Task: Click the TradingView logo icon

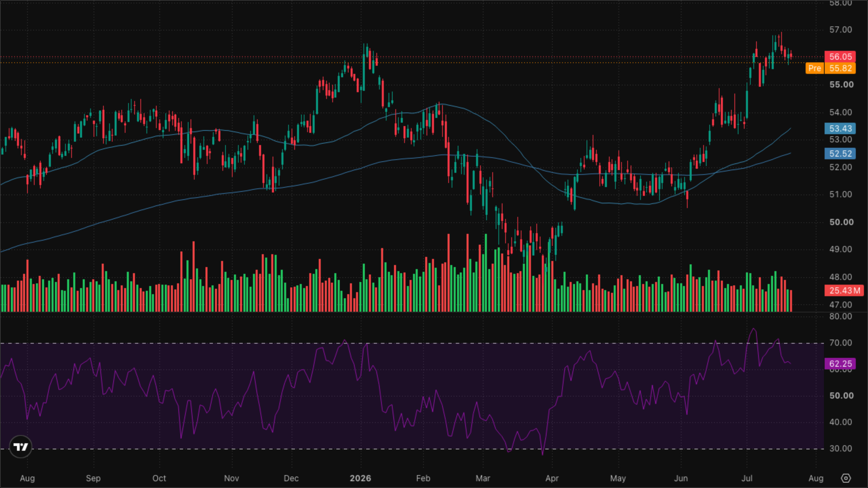Action: coord(21,447)
